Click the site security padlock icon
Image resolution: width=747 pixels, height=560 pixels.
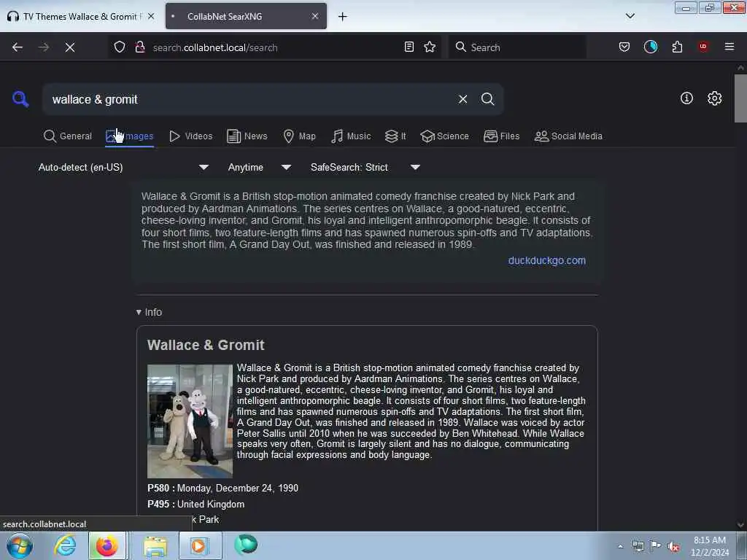pyautogui.click(x=140, y=47)
